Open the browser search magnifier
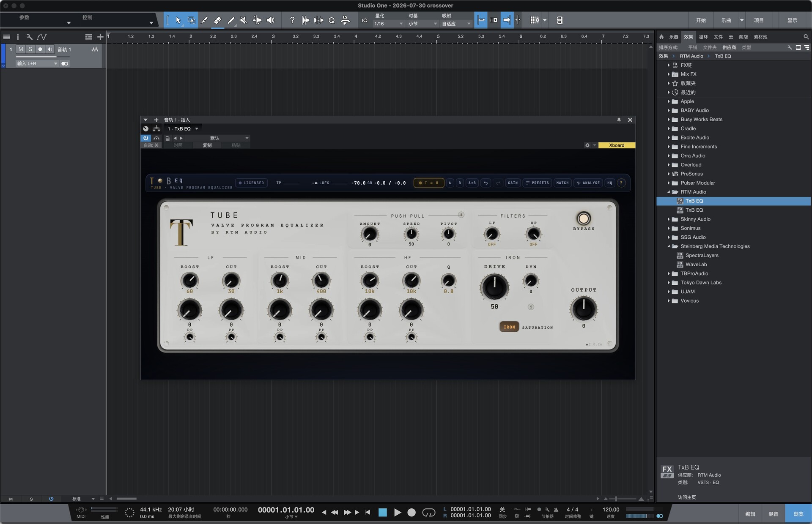 pyautogui.click(x=806, y=37)
